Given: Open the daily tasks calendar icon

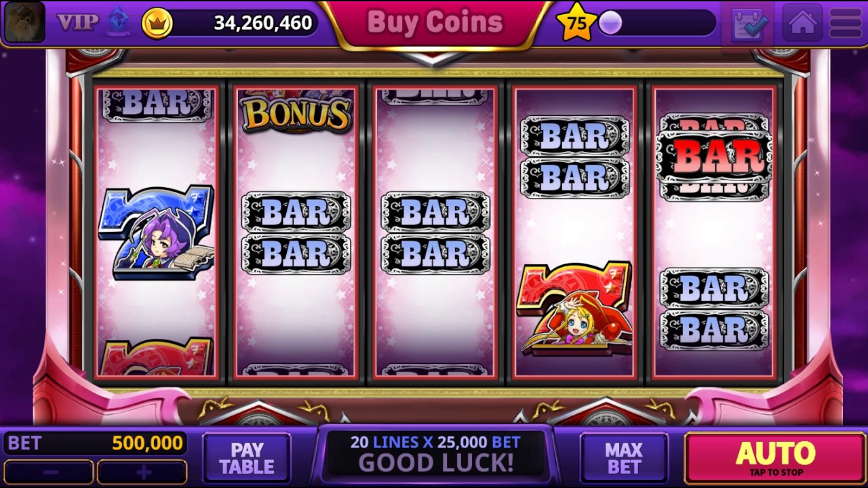Looking at the screenshot, I should coord(749,24).
